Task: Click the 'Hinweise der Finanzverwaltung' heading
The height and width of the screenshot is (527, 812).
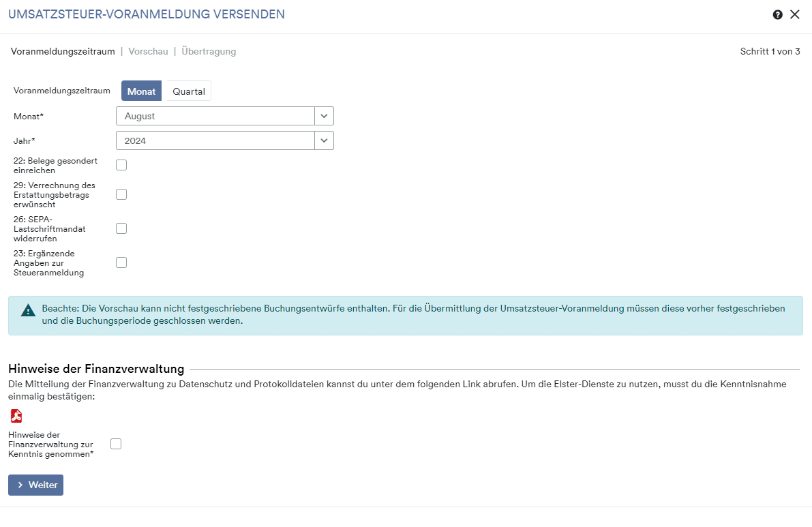Action: (96, 369)
